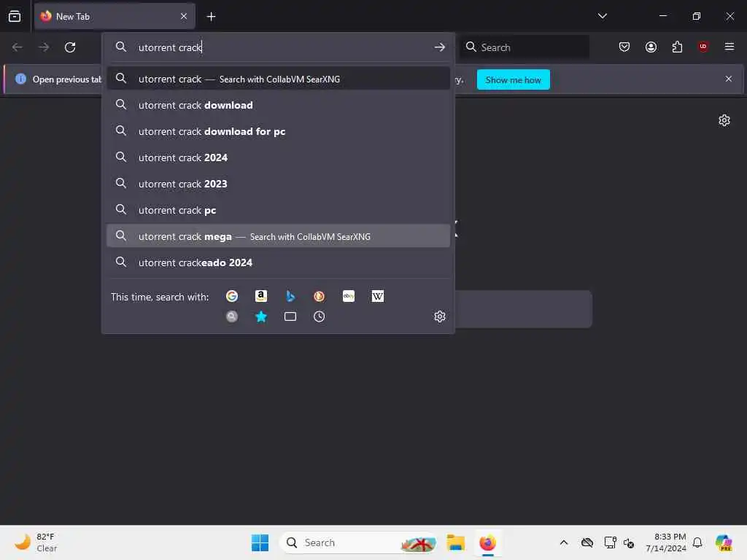Choose suggestion utorrent crack 2024
Image resolution: width=747 pixels, height=560 pixels.
tap(278, 157)
